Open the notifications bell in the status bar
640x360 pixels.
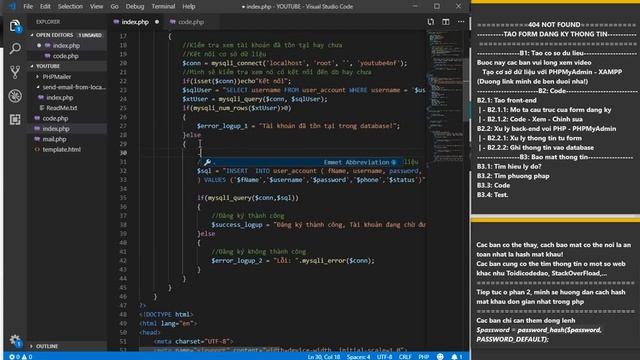tap(456, 357)
